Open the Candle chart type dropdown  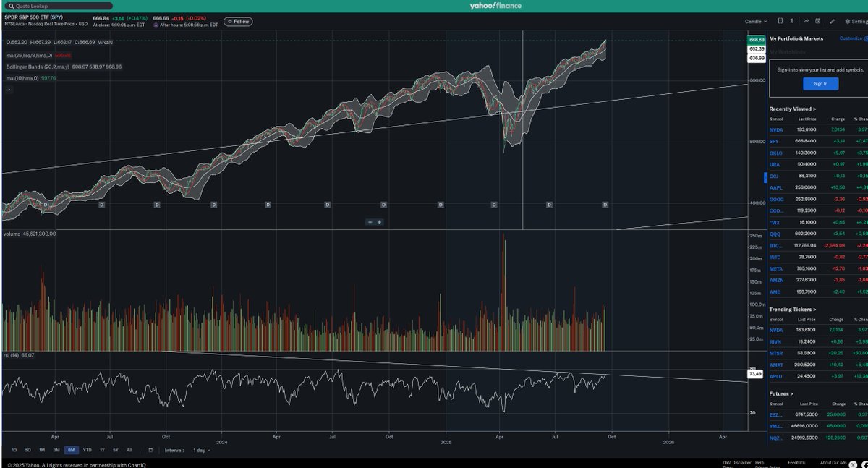[756, 22]
